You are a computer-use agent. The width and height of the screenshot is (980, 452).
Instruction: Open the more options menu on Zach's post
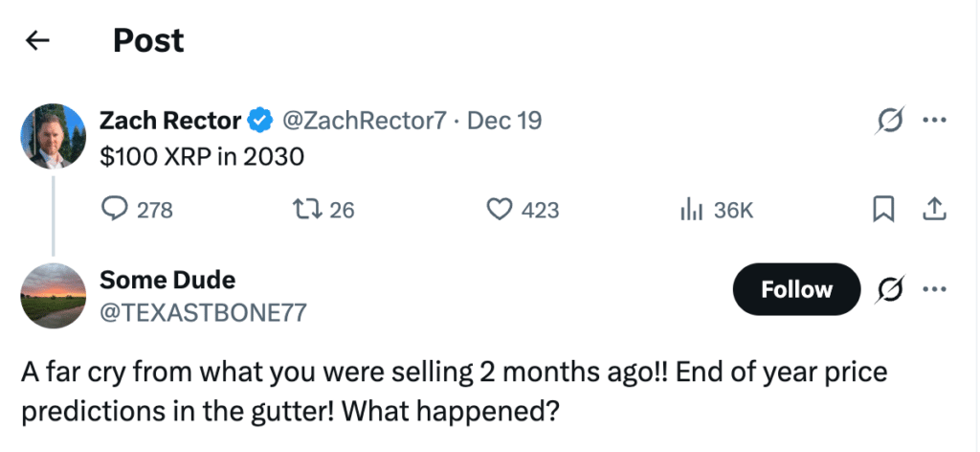934,121
